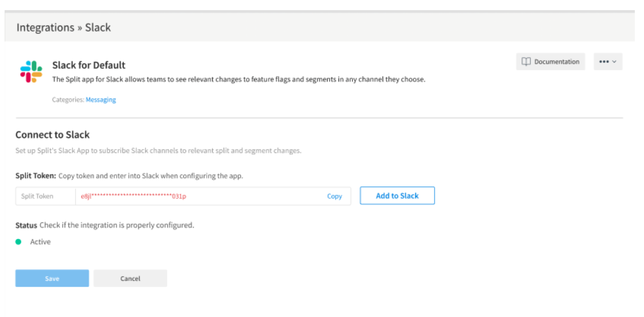Expand the chevron next to the ellipsis
Viewport: 644px width, 317px height.
[x=615, y=62]
